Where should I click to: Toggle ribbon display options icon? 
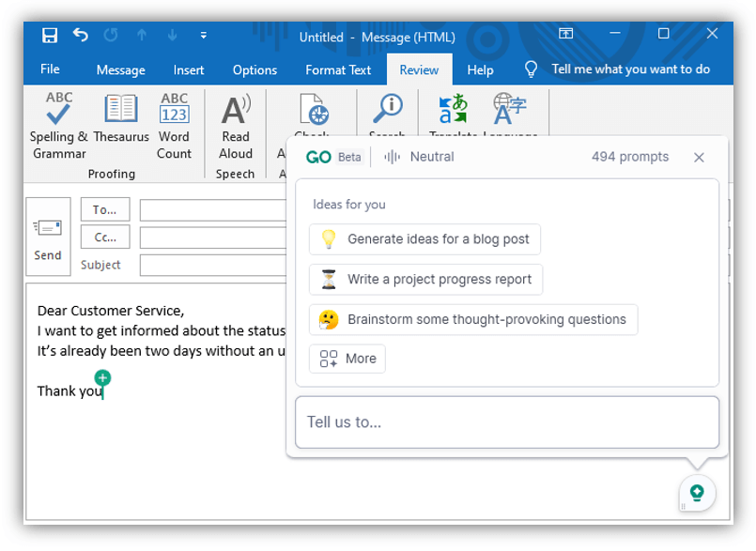tap(565, 34)
